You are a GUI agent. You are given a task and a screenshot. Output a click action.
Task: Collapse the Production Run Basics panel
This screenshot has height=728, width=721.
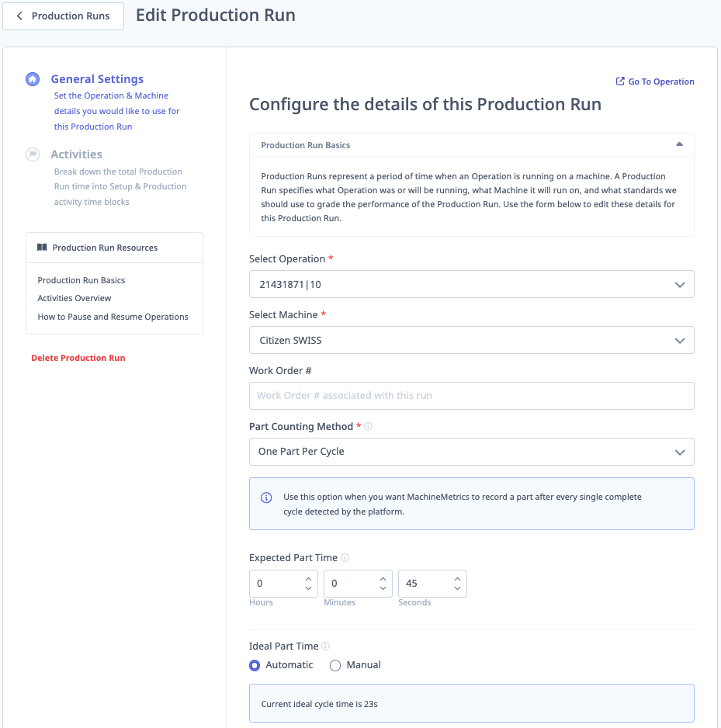pyautogui.click(x=678, y=144)
